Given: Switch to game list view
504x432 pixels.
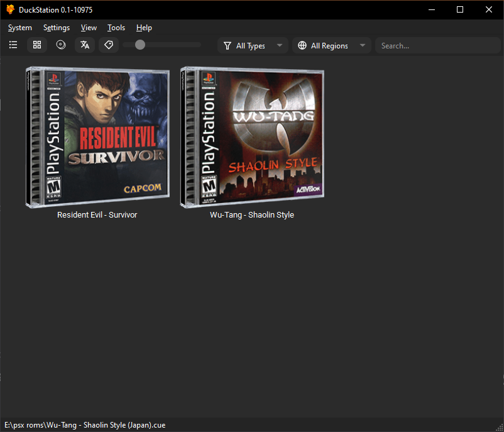Looking at the screenshot, I should tap(13, 45).
